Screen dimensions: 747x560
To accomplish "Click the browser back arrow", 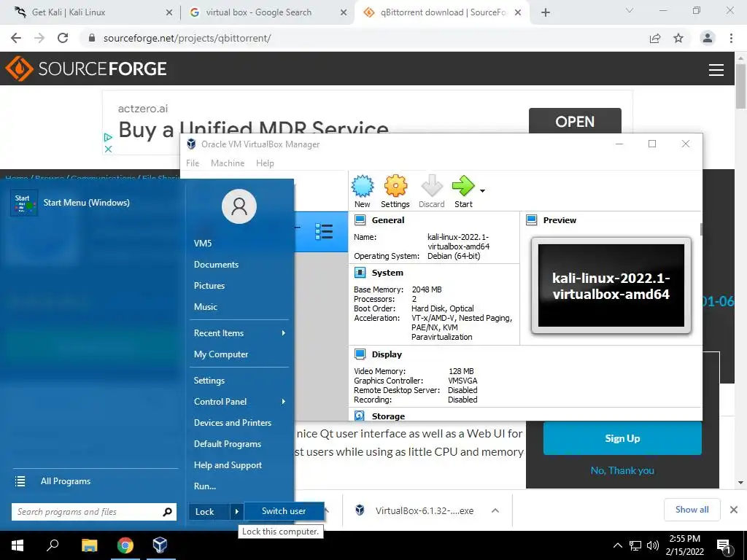I will point(16,38).
